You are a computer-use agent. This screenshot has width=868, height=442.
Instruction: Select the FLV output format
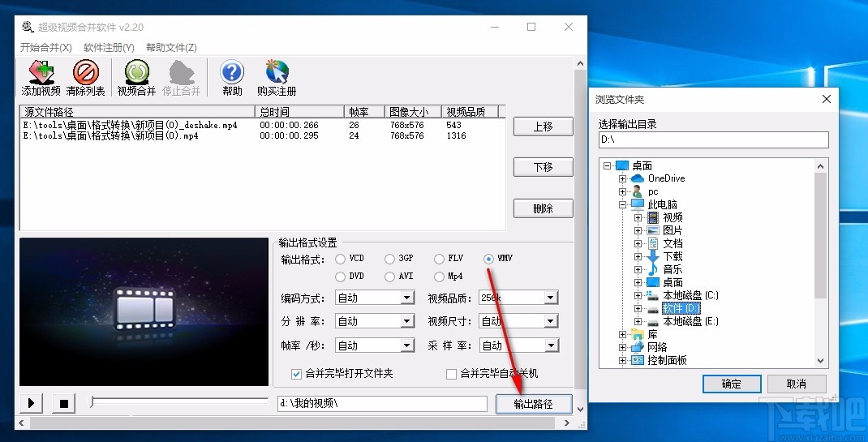coord(439,259)
